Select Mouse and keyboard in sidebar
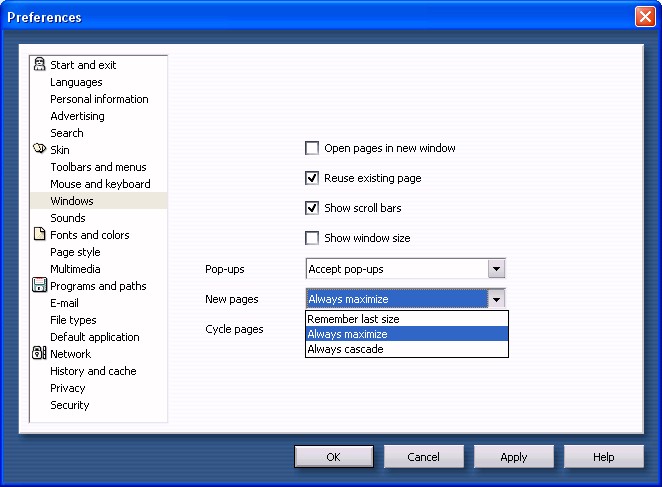 [100, 184]
